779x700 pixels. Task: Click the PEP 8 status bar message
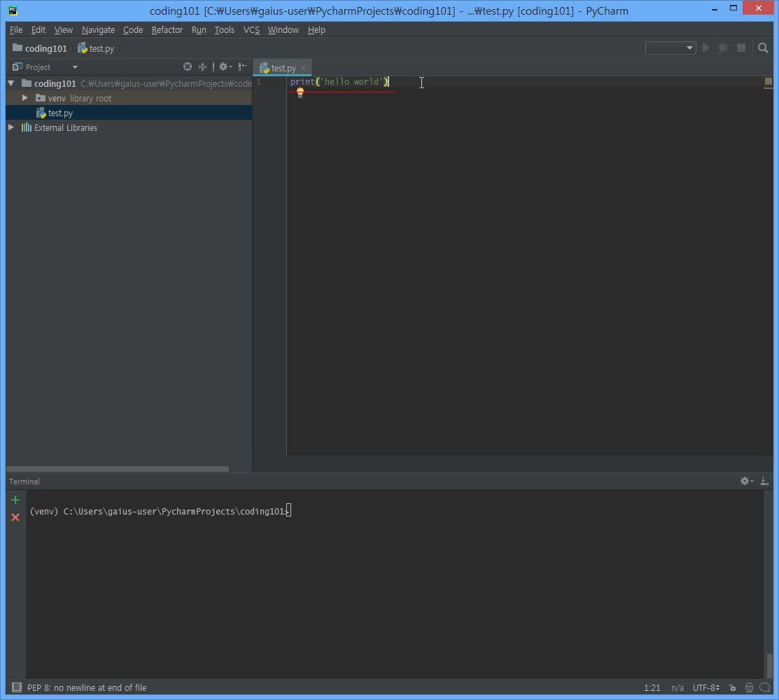(87, 687)
